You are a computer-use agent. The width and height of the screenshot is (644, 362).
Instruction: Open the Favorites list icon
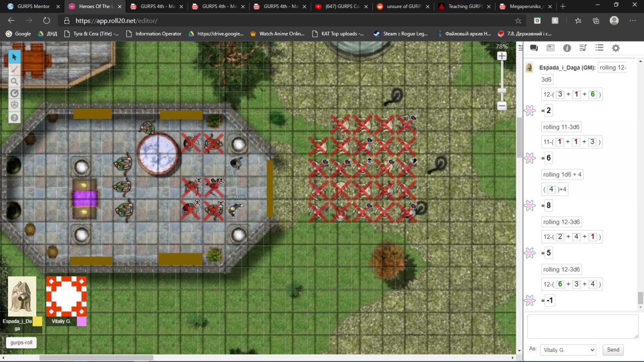click(578, 21)
